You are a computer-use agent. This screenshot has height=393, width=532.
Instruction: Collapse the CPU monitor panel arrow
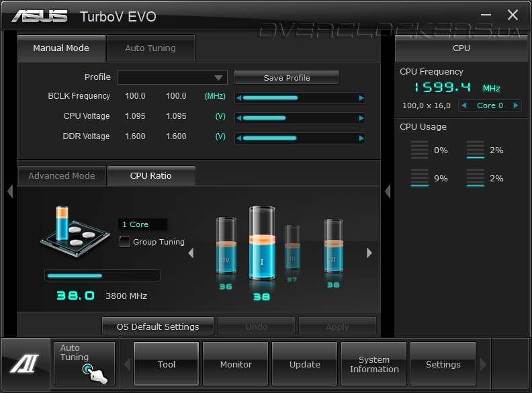[388, 191]
